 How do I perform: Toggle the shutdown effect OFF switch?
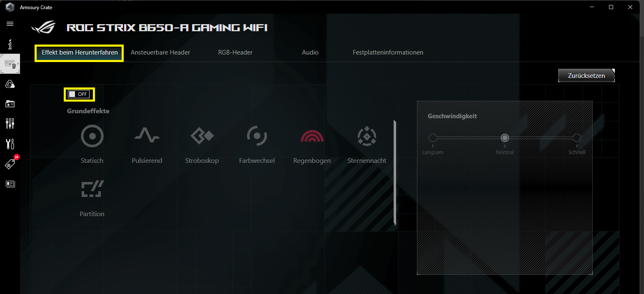(x=79, y=94)
